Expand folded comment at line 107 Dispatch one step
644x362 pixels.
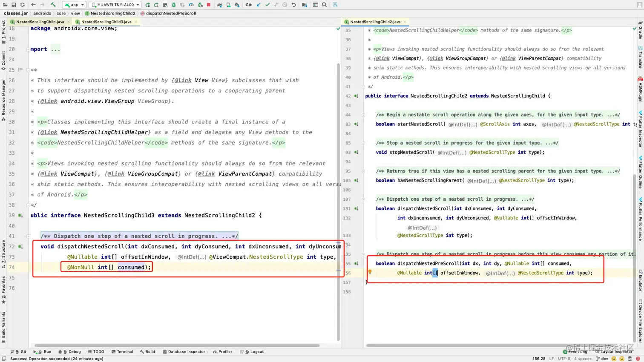363,199
